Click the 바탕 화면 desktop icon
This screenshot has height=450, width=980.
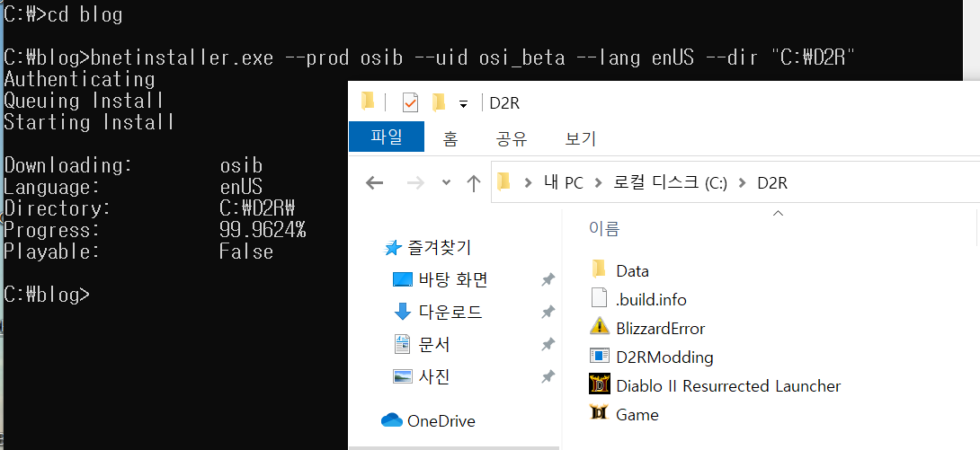point(403,279)
